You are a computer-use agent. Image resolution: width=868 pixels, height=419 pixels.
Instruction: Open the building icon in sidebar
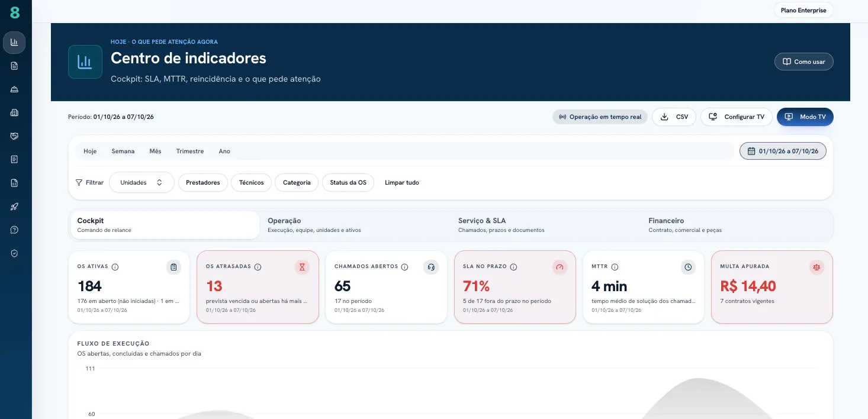click(x=14, y=112)
